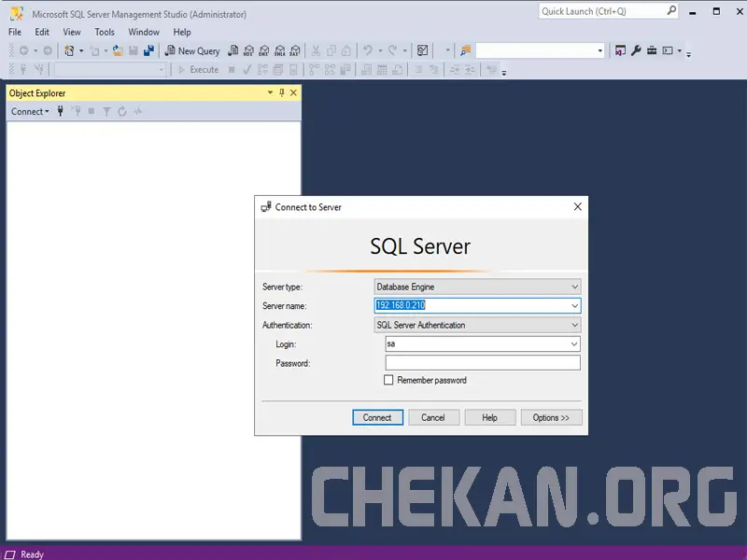This screenshot has width=747, height=560.
Task: Click the command window toolbar icon
Action: click(x=668, y=50)
